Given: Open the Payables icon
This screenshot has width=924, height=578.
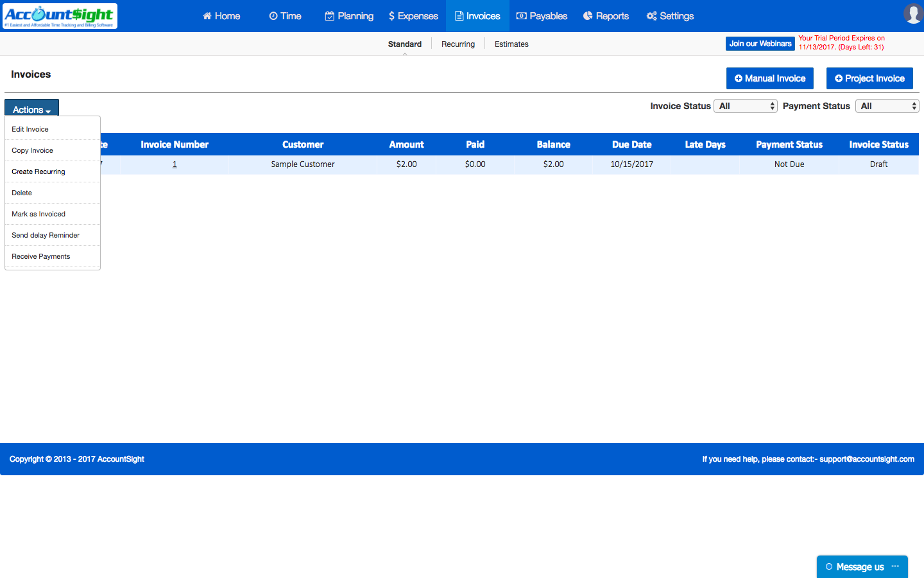Looking at the screenshot, I should (x=521, y=15).
